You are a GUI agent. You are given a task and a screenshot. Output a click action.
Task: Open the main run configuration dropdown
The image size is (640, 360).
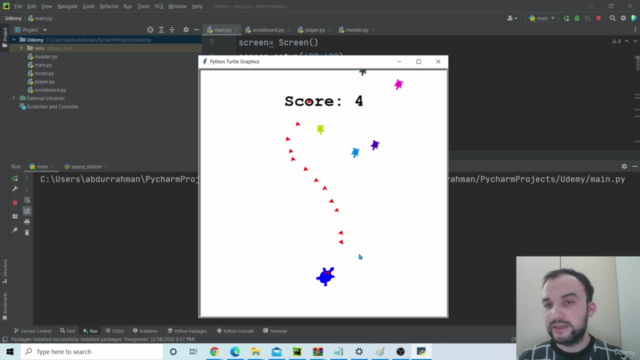click(x=542, y=18)
